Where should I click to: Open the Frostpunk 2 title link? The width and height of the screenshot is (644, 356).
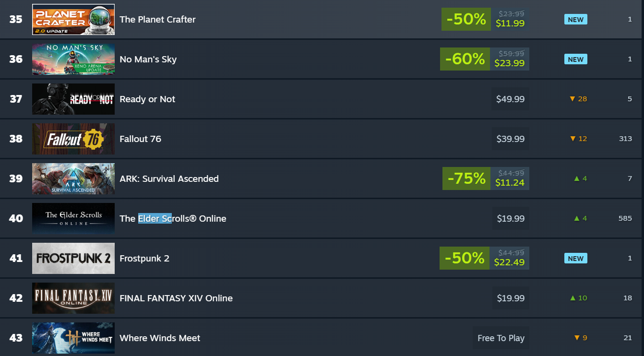point(144,259)
